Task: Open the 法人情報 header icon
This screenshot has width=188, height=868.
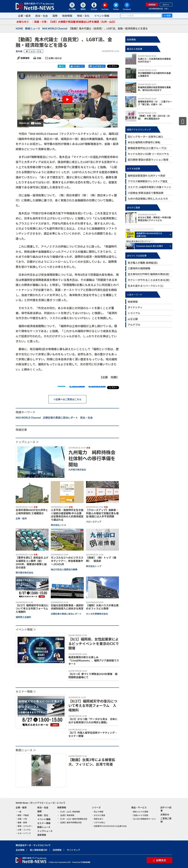Action: click(x=72, y=6)
